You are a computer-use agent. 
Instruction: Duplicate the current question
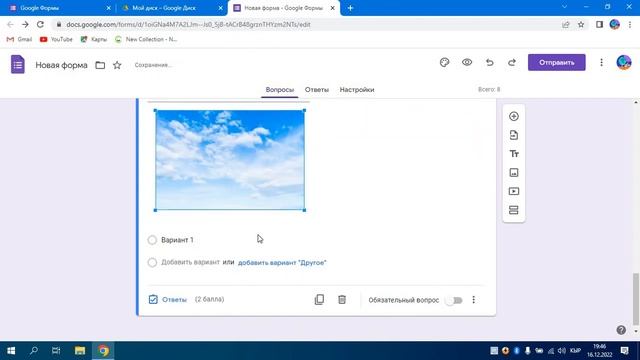click(x=319, y=300)
